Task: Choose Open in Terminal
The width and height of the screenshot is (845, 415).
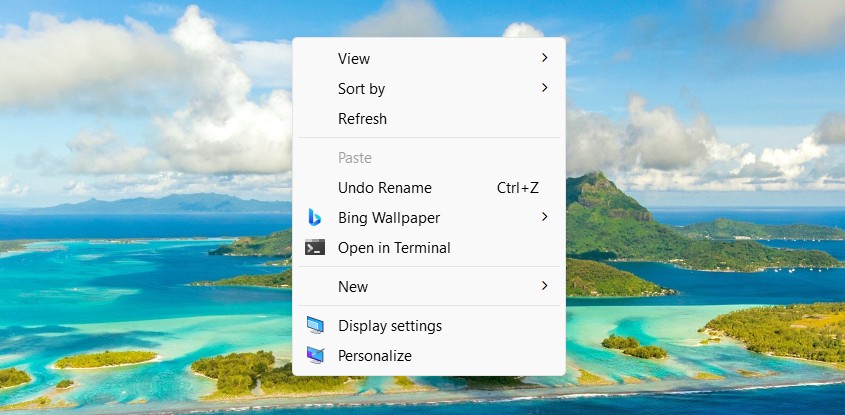Action: click(428, 248)
